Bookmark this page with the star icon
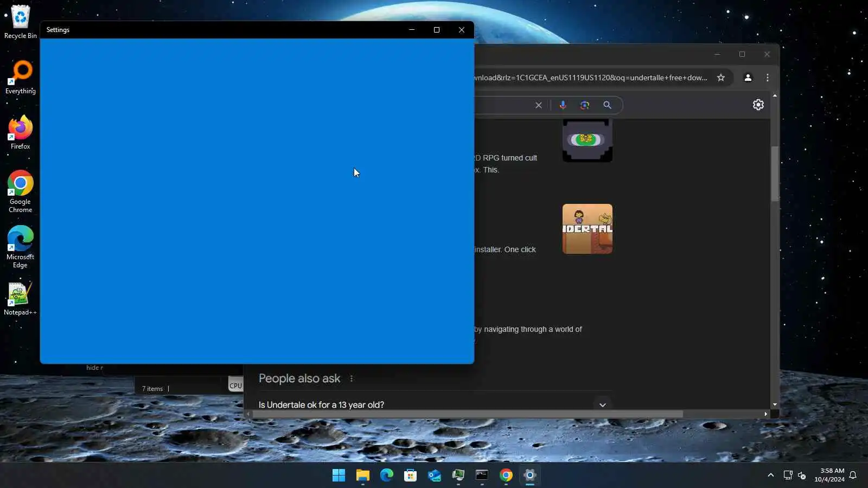The width and height of the screenshot is (868, 488). point(721,78)
